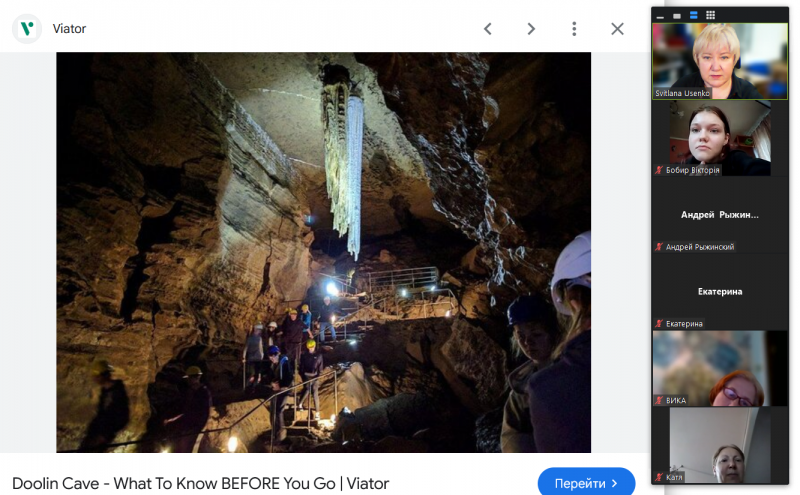Switch Zoom panel to grid gallery view

(x=710, y=15)
